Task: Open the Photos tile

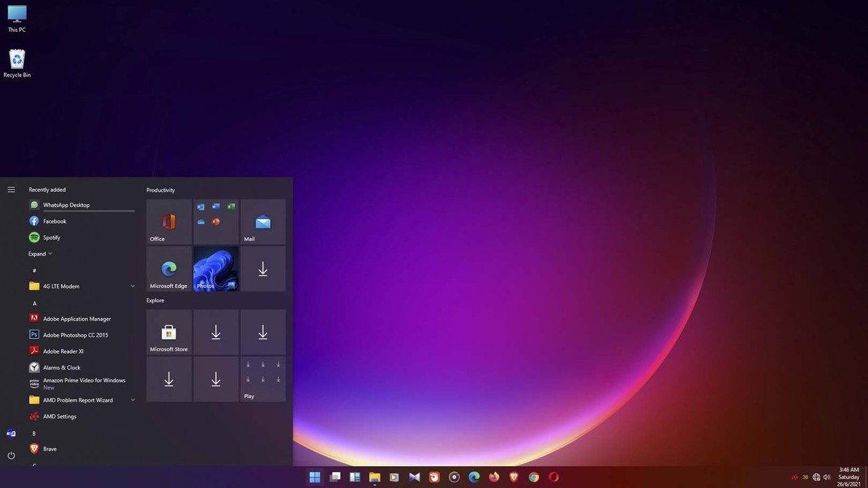Action: (216, 268)
